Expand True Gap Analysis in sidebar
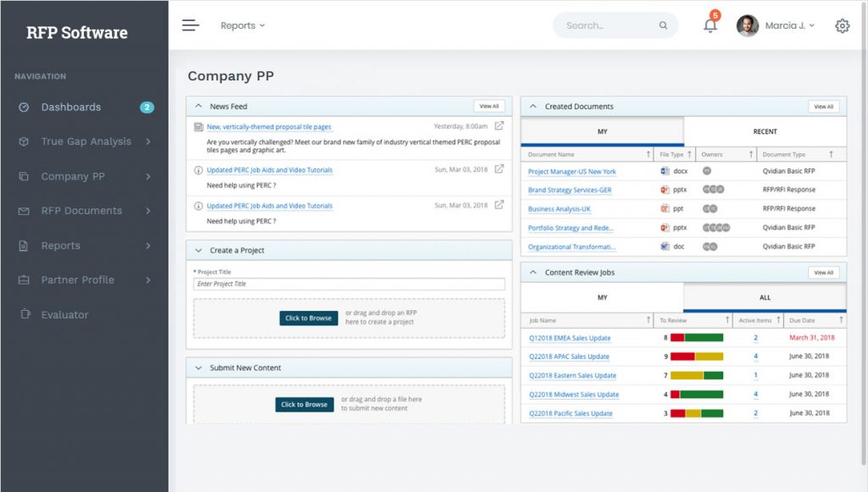 pos(147,141)
